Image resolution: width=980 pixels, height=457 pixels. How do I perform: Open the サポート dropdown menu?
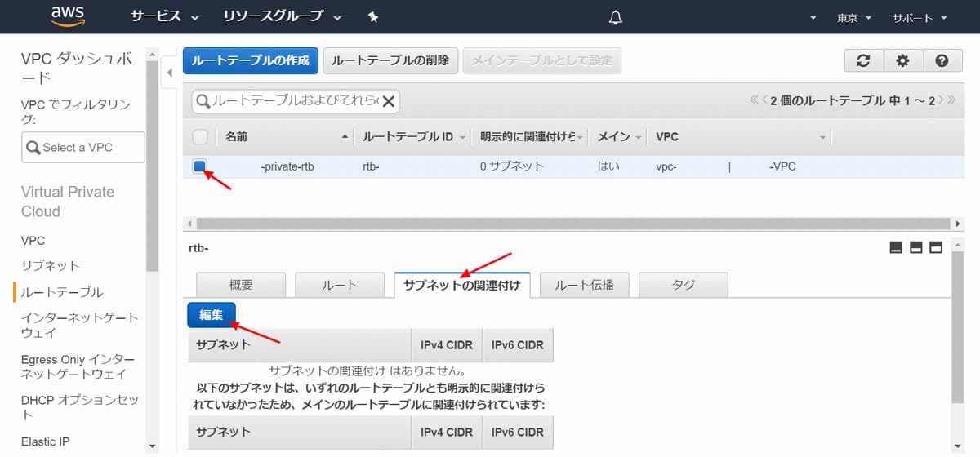tap(920, 17)
